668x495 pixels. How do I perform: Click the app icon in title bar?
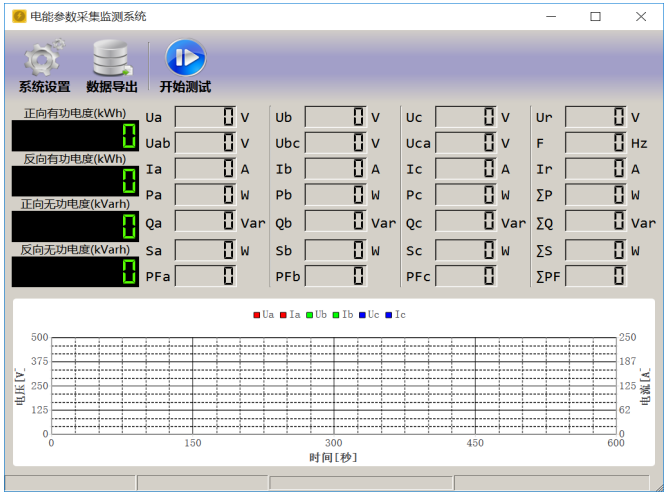(x=17, y=16)
